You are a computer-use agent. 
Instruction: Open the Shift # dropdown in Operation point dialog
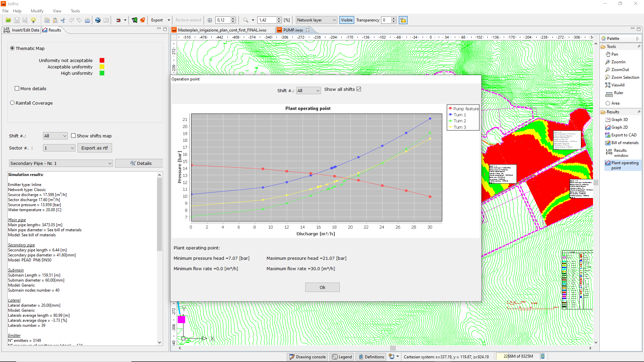click(x=308, y=90)
